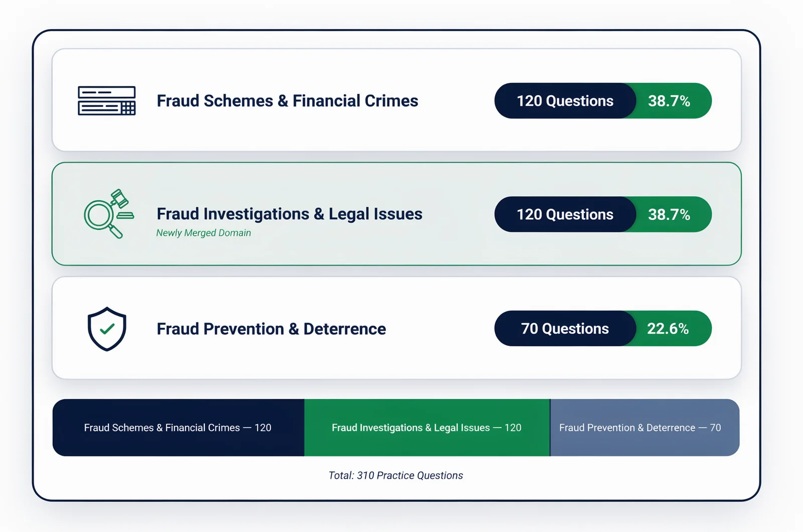The image size is (803, 532).
Task: Click the Newly Merged Domain label
Action: [x=203, y=233]
